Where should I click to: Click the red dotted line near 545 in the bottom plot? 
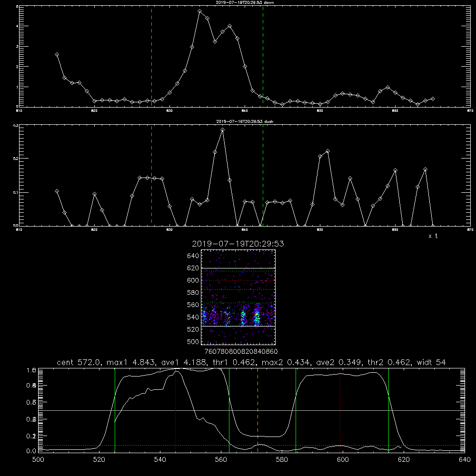(x=176, y=410)
